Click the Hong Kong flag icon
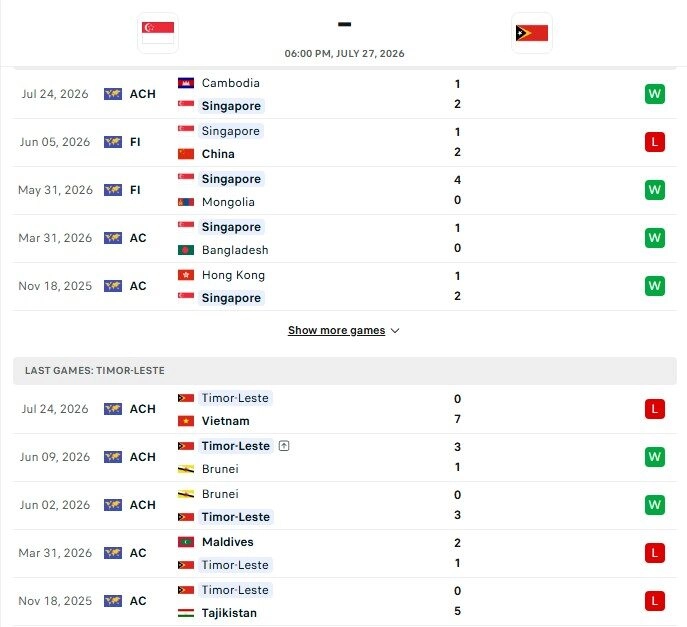The width and height of the screenshot is (687, 627). 186,275
